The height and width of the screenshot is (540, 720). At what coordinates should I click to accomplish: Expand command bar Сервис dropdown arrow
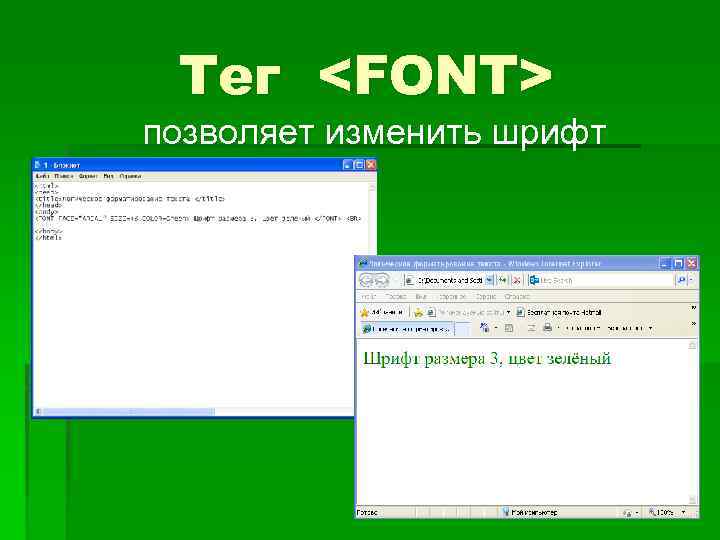[x=651, y=328]
